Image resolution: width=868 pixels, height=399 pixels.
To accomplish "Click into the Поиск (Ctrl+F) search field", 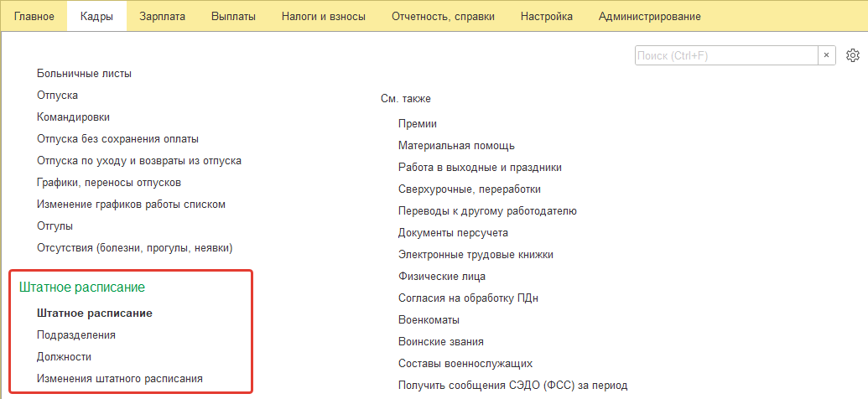I will [x=726, y=55].
